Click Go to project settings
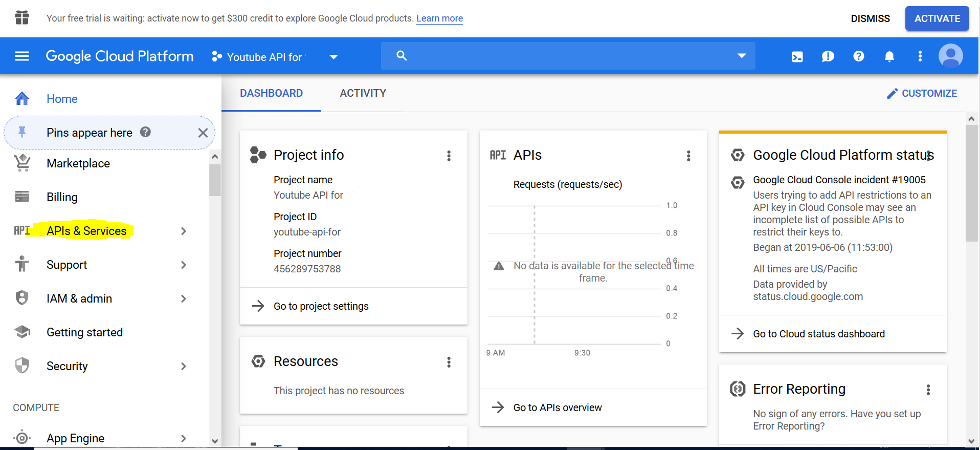The image size is (980, 450). (321, 306)
